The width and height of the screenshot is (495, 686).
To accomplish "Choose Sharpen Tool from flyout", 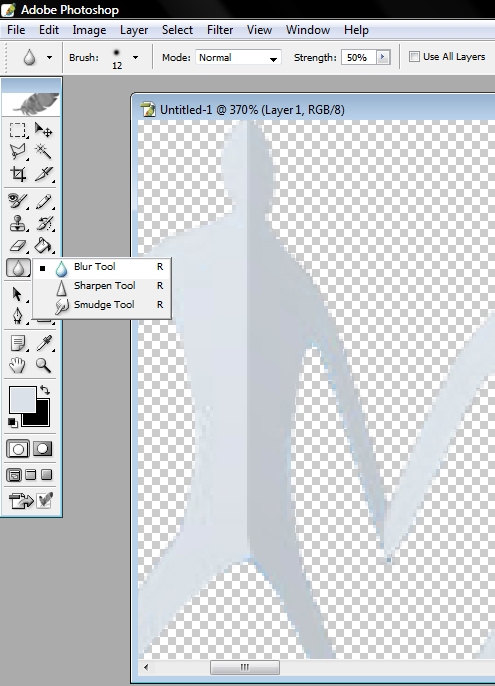I will pos(102,286).
